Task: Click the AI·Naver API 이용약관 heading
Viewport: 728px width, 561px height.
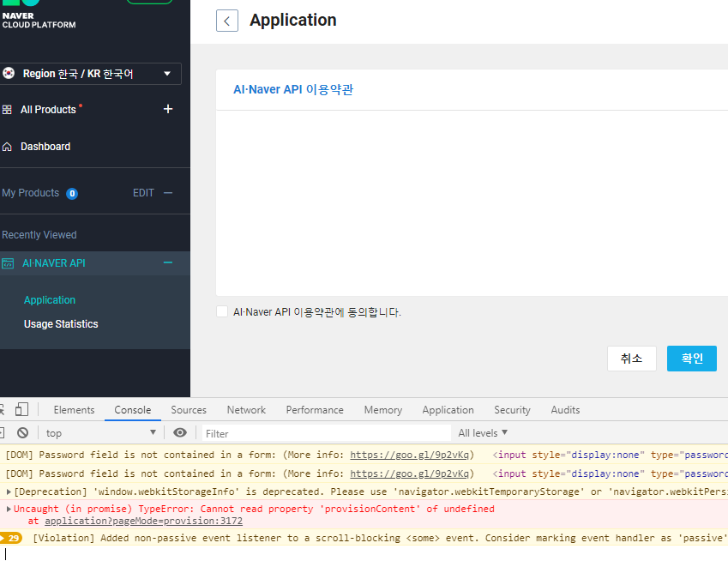Action: pos(293,89)
